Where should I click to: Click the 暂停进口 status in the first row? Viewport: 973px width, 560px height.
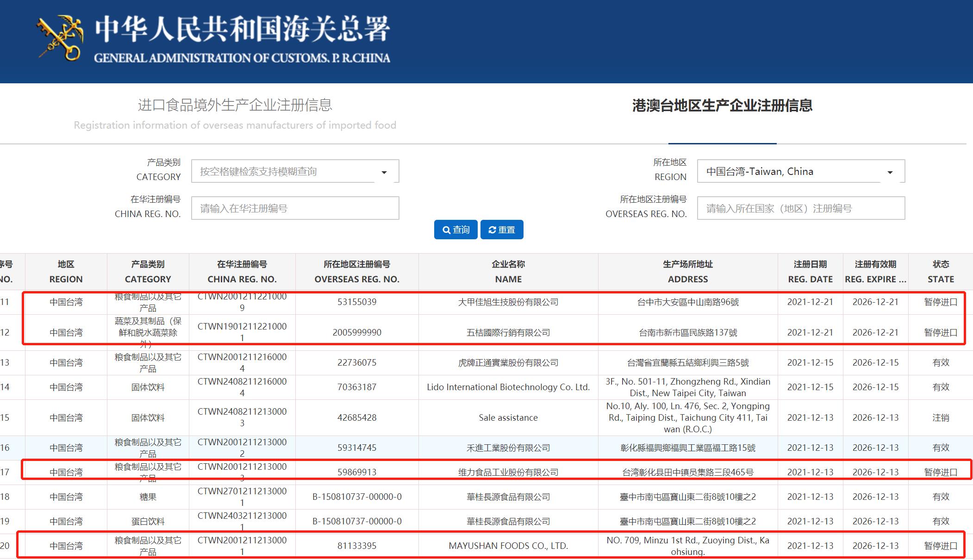coord(938,302)
